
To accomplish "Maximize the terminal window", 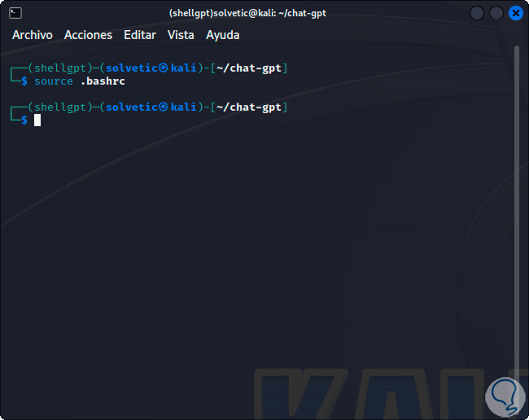I will 496,13.
